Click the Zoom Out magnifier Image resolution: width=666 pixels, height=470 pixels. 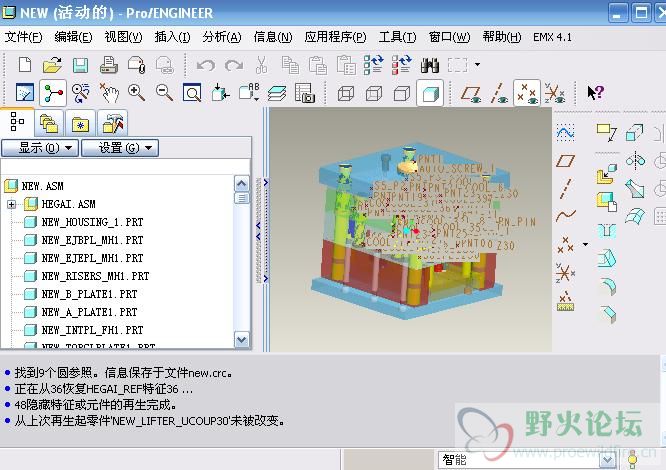(x=164, y=92)
